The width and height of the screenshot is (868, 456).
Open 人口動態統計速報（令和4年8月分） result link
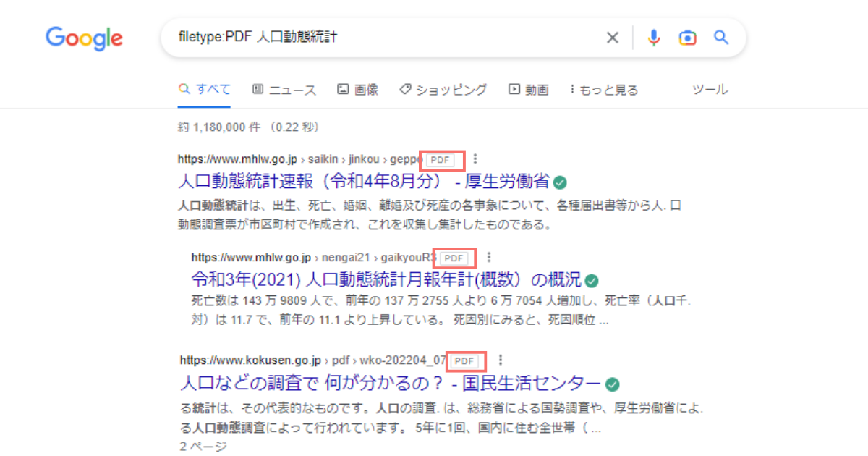coord(364,181)
